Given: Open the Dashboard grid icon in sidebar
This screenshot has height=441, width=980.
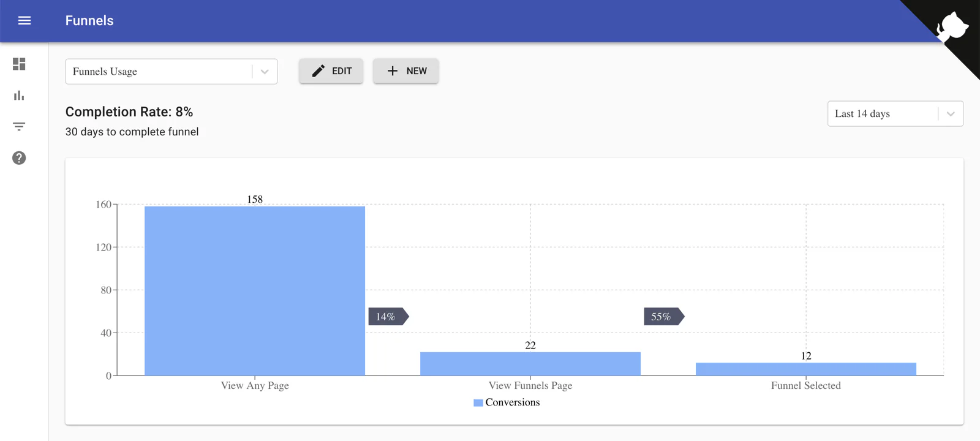Looking at the screenshot, I should [x=19, y=64].
